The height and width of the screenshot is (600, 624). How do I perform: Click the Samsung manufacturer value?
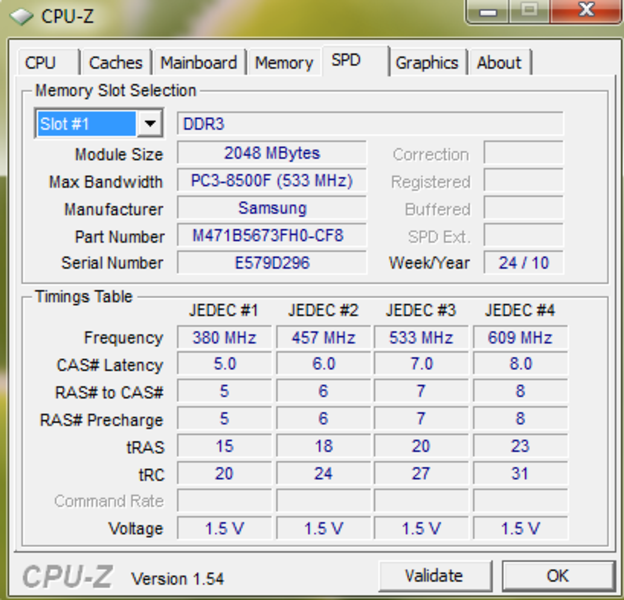coord(272,208)
